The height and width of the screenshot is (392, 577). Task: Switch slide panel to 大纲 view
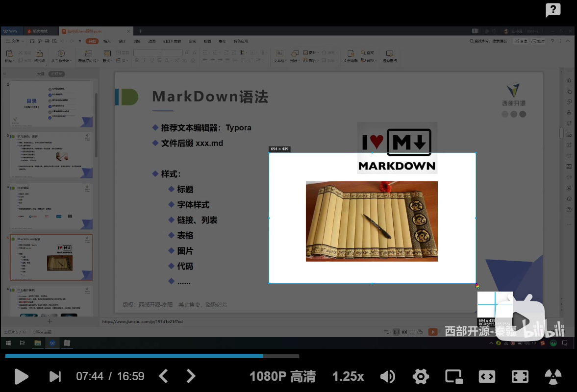point(41,74)
